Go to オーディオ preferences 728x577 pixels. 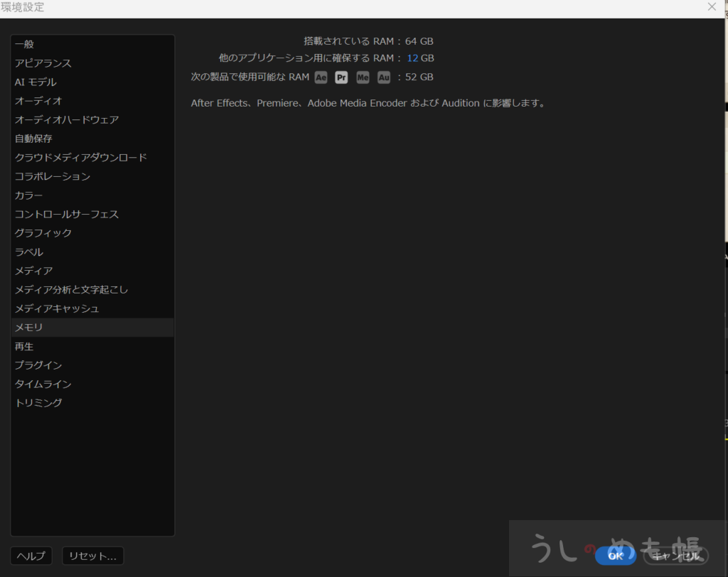coord(38,101)
